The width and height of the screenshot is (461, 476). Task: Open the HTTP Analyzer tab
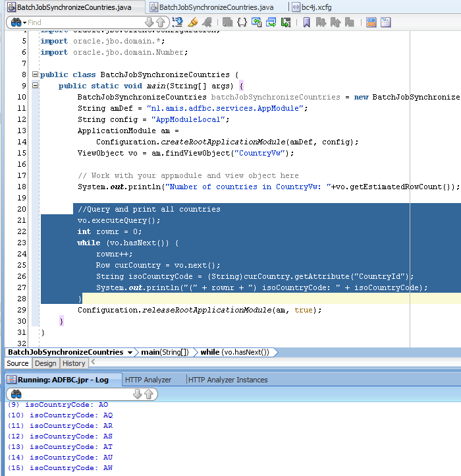pos(148,380)
